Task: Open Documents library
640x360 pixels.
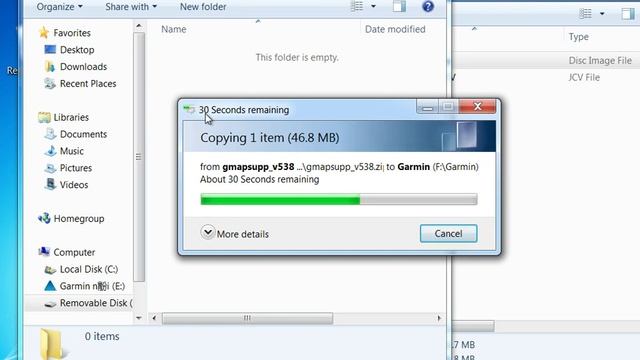Action: pyautogui.click(x=83, y=134)
